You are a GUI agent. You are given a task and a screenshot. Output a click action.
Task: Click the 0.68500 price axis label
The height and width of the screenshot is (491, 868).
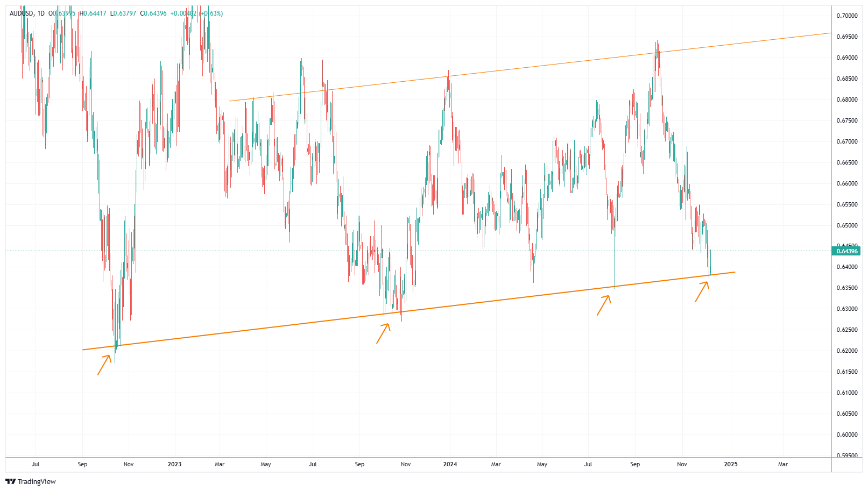(x=847, y=79)
